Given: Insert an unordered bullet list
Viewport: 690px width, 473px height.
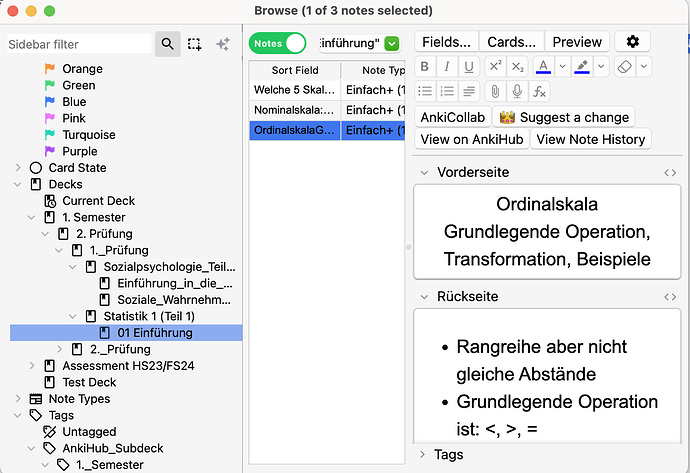Looking at the screenshot, I should click(x=425, y=92).
